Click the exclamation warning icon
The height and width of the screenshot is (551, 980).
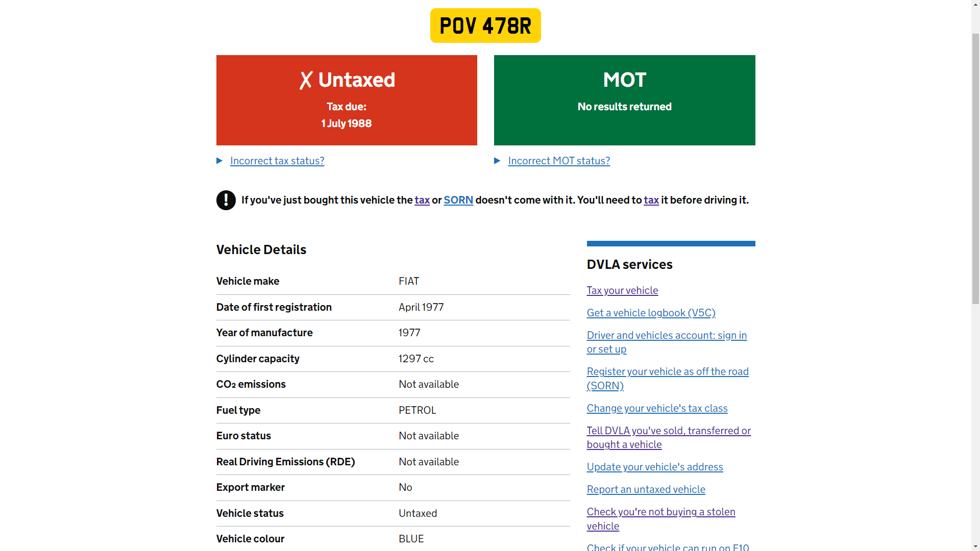coord(226,201)
